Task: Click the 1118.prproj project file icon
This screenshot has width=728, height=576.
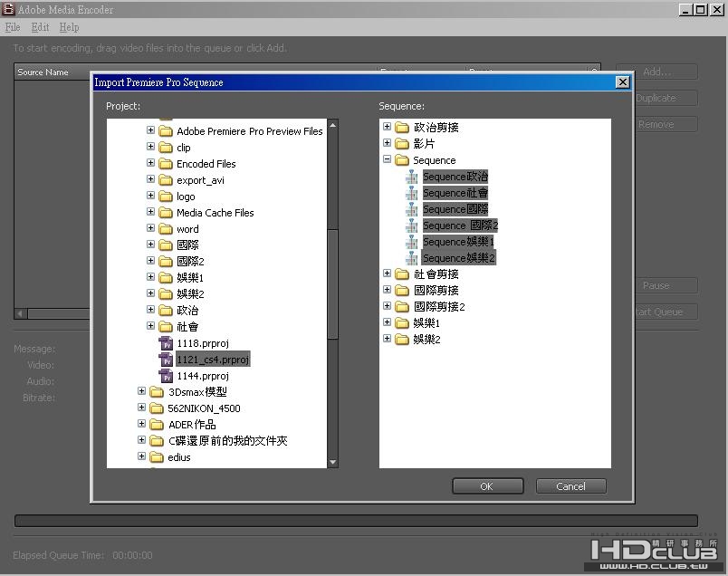Action: pyautogui.click(x=166, y=343)
